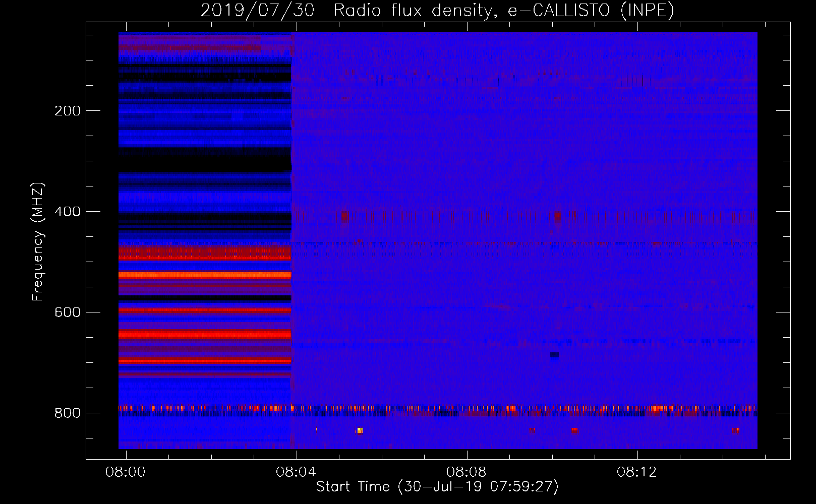816x504 pixels.
Task: Click the '800' frequency tick label
Action: [x=68, y=413]
